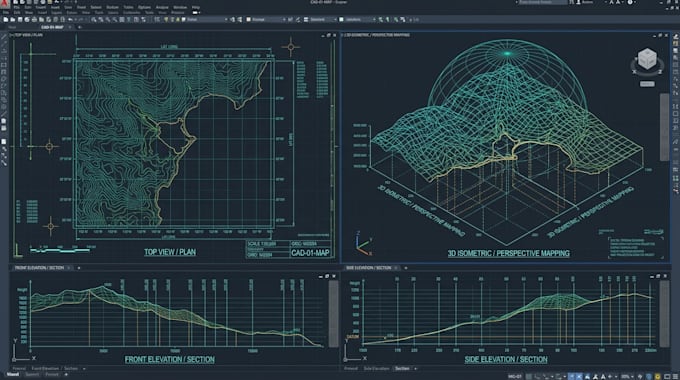Click the topmost icon in the right-side tool strip
Viewport: 680px width, 380px height.
676,37
